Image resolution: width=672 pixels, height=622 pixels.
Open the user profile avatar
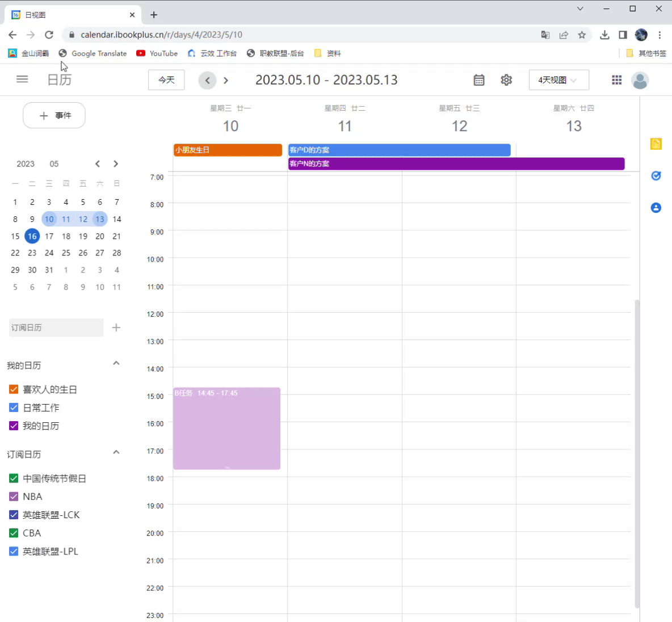tap(640, 80)
